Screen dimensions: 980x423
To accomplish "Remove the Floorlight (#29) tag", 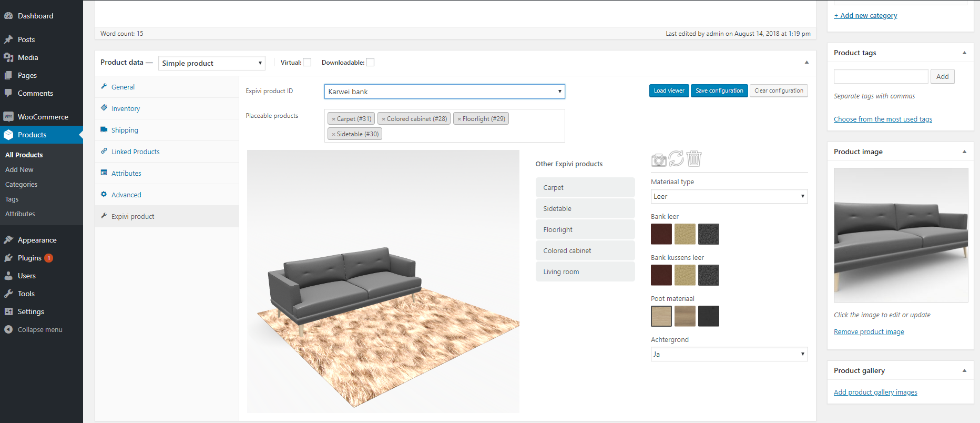I will tap(459, 119).
